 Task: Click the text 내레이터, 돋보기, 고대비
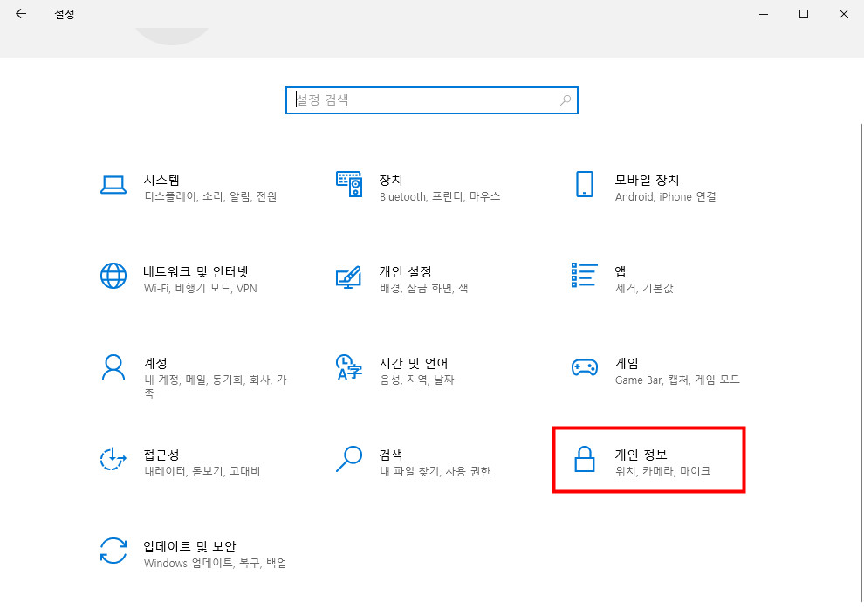click(x=202, y=471)
